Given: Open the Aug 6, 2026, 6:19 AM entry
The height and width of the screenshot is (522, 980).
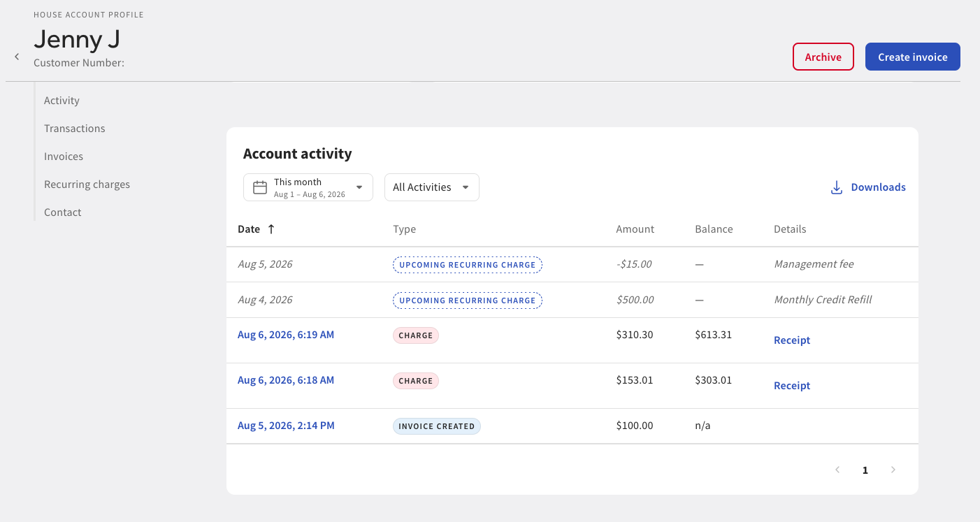Looking at the screenshot, I should pos(286,335).
